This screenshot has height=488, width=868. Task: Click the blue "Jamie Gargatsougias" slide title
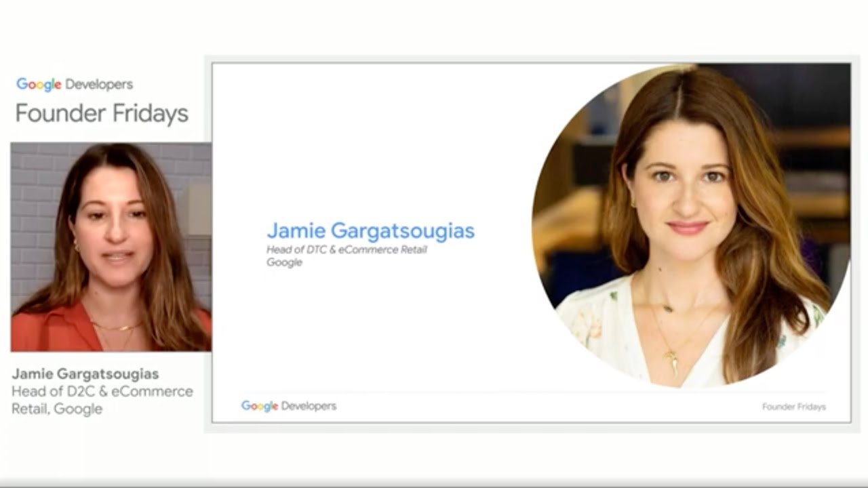point(371,231)
